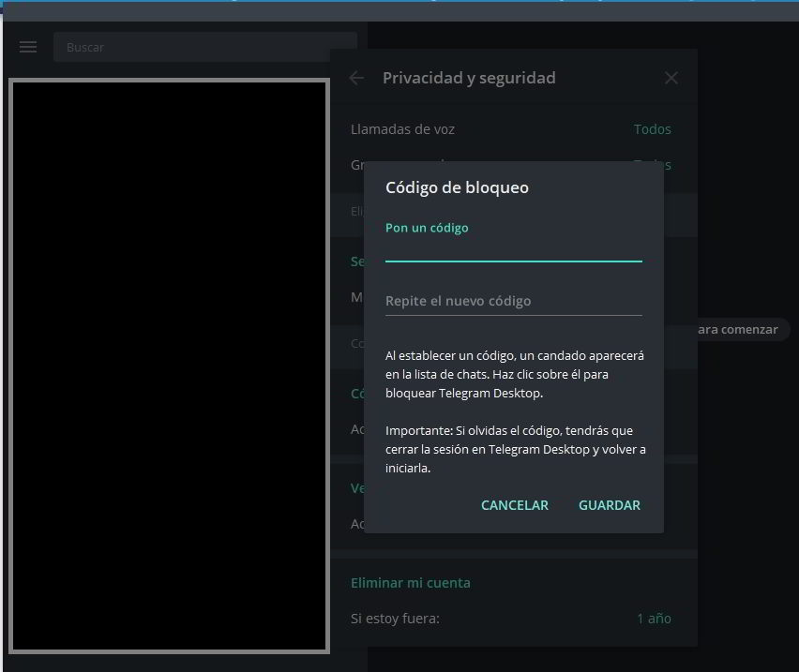Viewport: 799px width, 672px height.
Task: Close the Privacidad y seguridad panel
Action: [671, 78]
